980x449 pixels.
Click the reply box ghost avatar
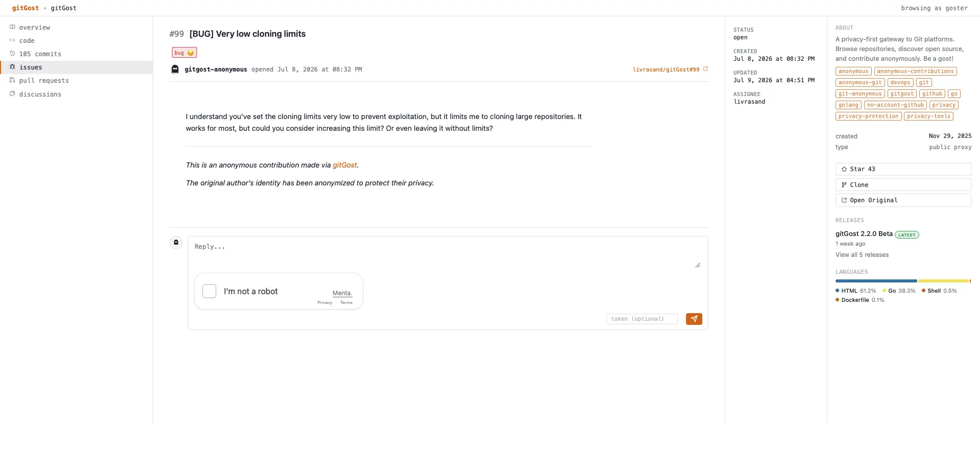[176, 242]
